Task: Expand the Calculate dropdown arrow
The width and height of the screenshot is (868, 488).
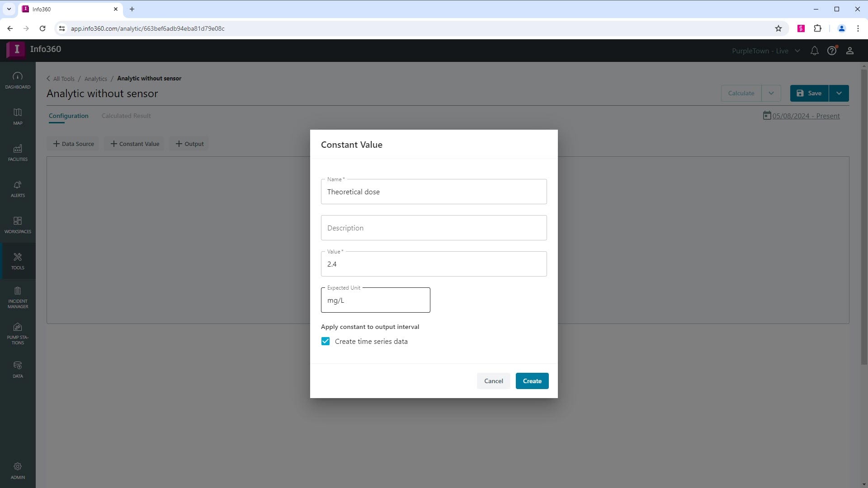Action: (x=771, y=94)
